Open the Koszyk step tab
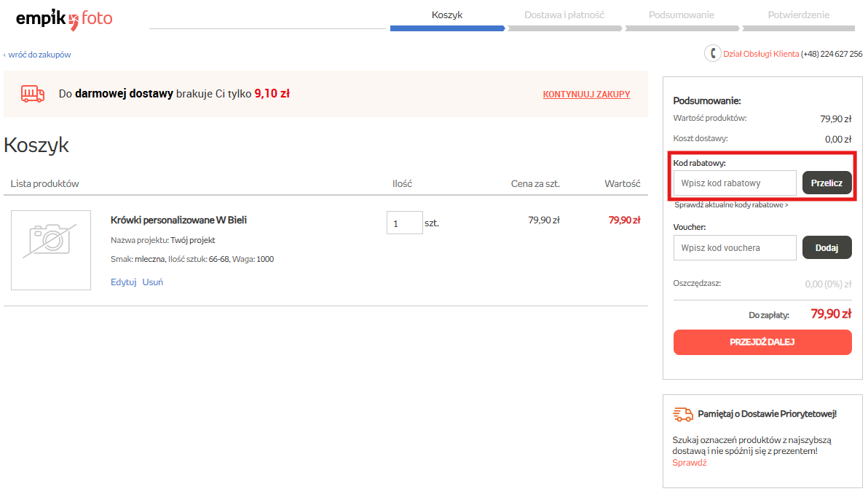 point(446,15)
